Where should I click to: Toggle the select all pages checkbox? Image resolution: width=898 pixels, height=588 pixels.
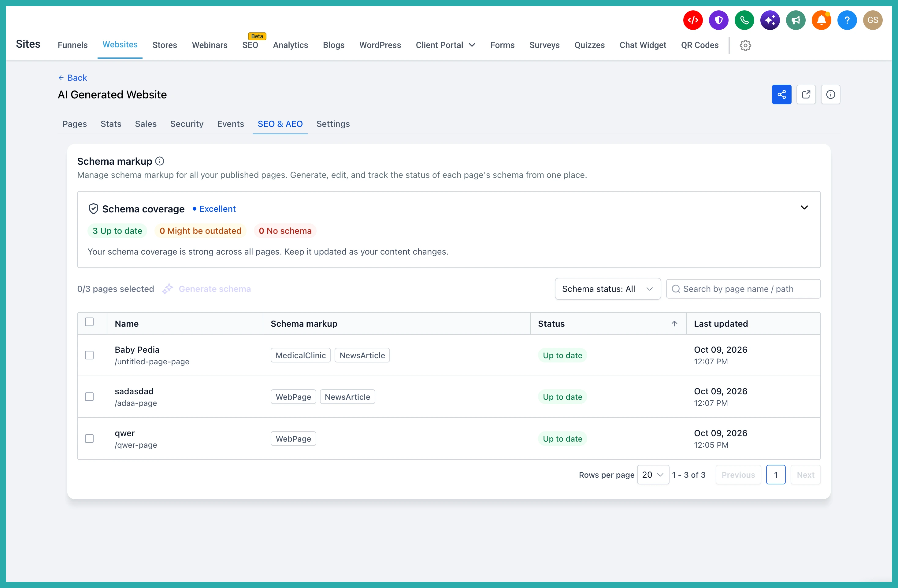coord(89,322)
